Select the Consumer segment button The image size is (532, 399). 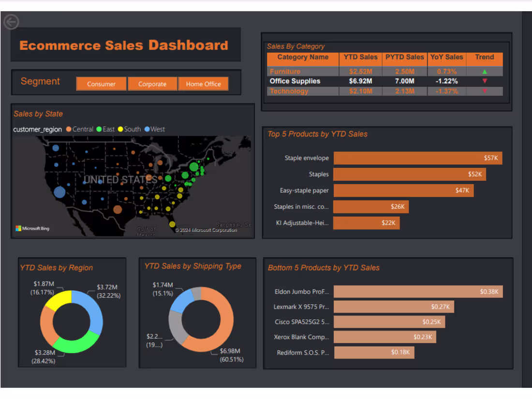101,84
